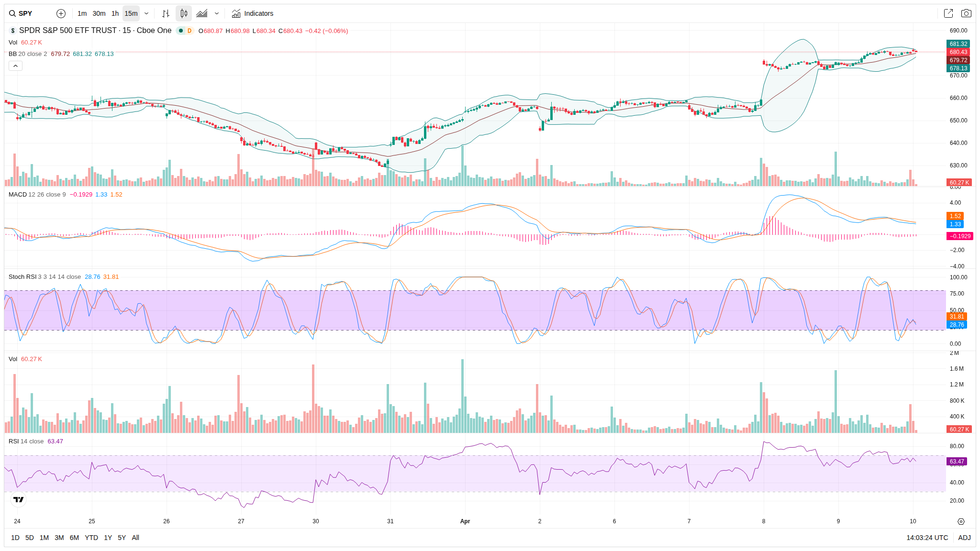Select the Candles chart style icon
The width and height of the screenshot is (980, 551).
pyautogui.click(x=184, y=13)
